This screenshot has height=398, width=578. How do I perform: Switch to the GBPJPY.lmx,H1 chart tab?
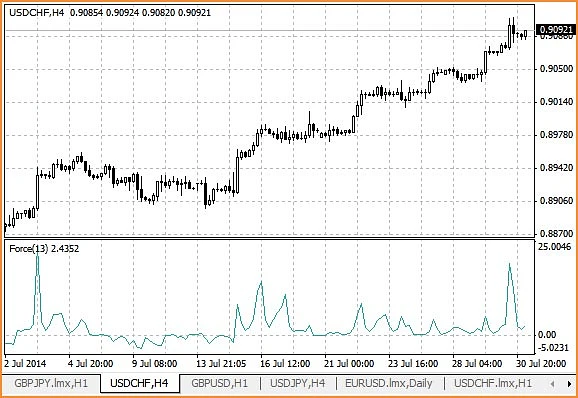tap(51, 383)
